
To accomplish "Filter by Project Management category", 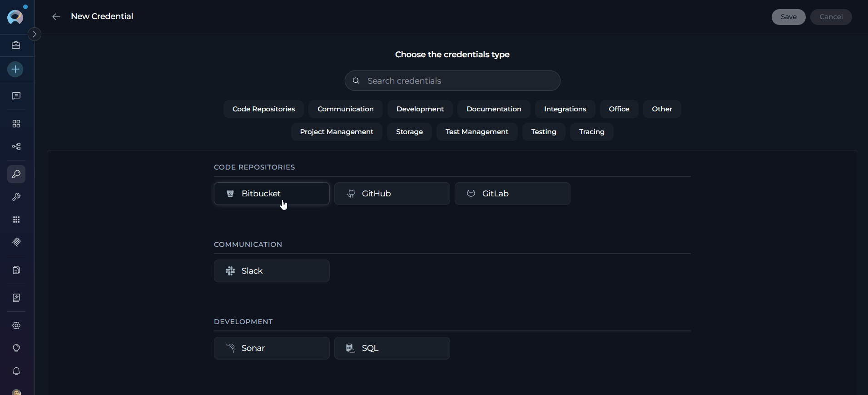I will tap(337, 132).
